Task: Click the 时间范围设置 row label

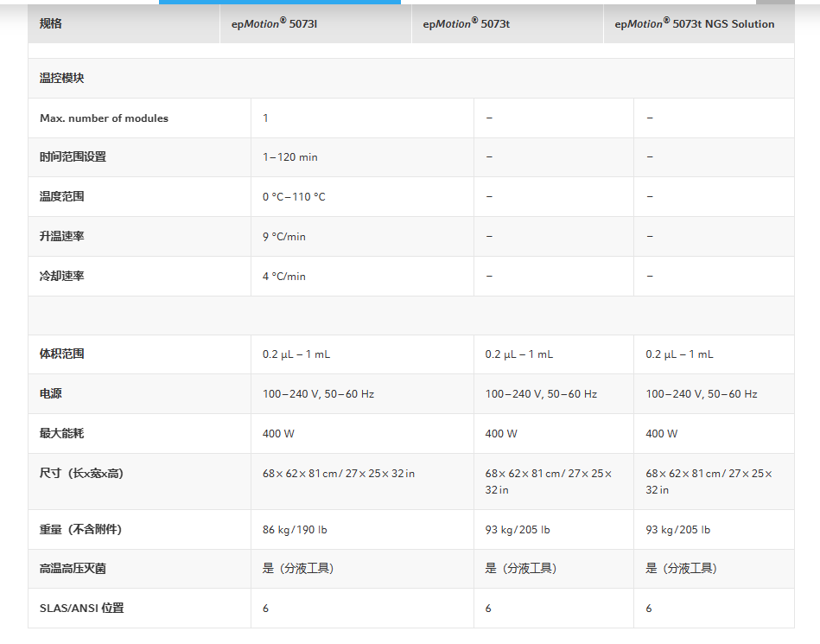Action: [73, 157]
